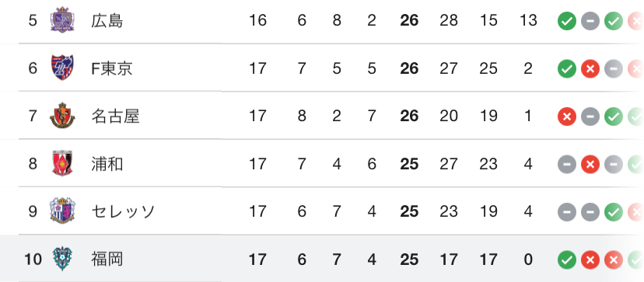Click 福岡's 25 points value

coord(409,259)
